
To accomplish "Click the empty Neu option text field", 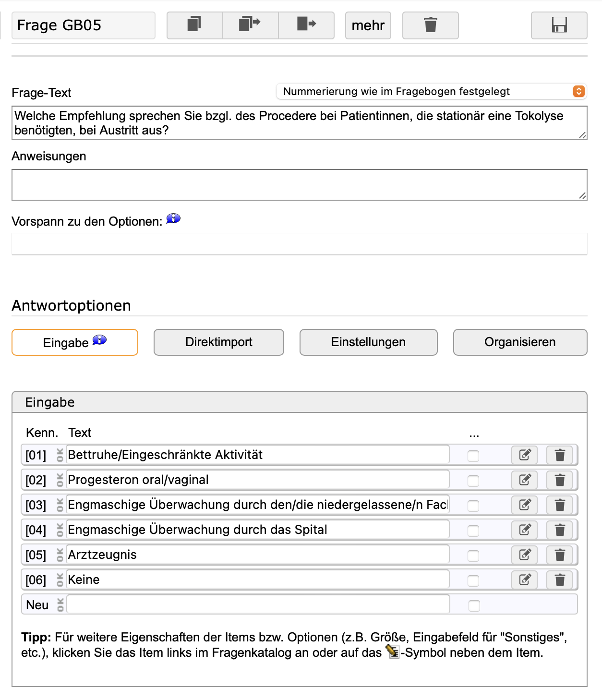I will (x=258, y=604).
